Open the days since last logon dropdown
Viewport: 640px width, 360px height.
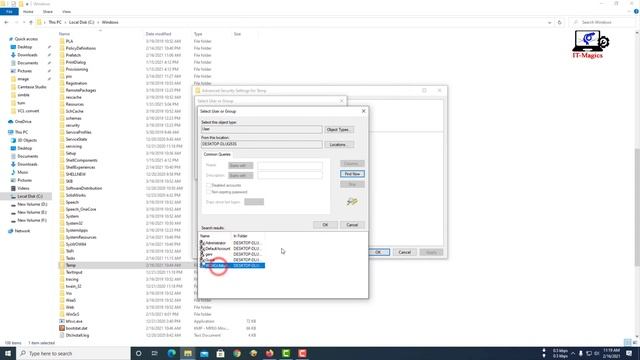[x=254, y=202]
